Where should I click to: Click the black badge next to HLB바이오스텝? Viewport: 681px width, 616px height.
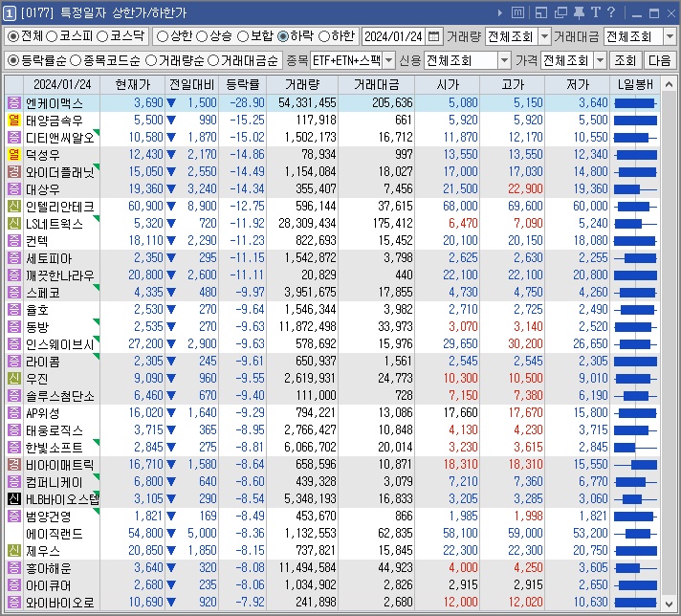[14, 498]
